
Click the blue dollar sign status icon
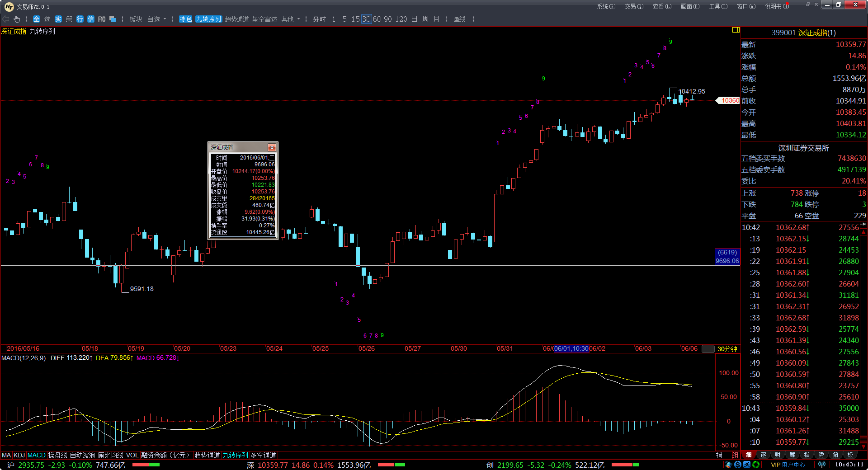[x=738, y=465]
